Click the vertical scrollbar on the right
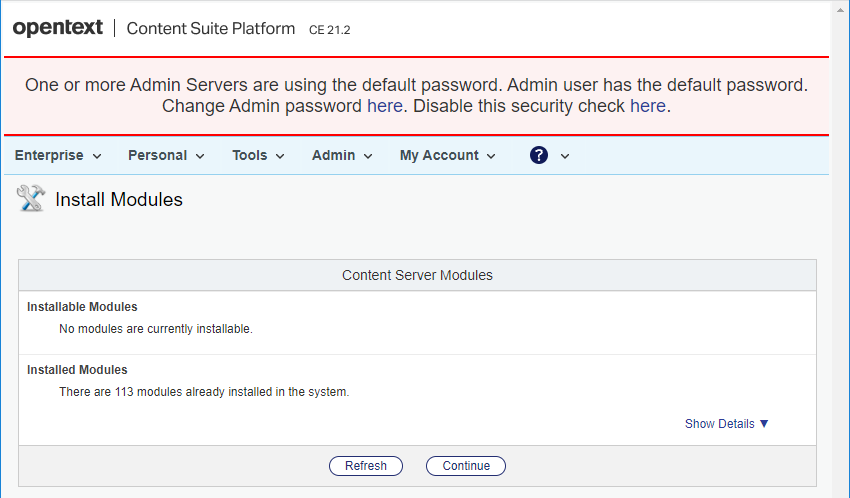850x498 pixels. pos(840,250)
